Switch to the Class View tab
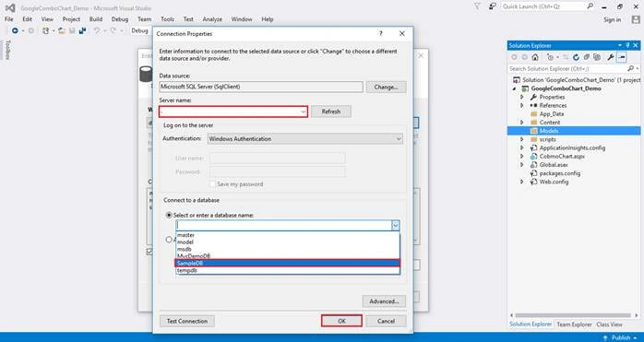 (609, 324)
